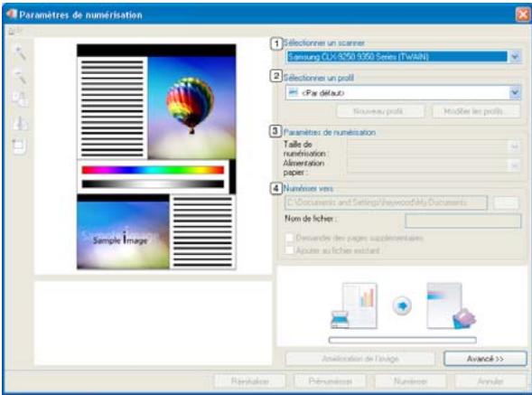Click the fourth icon in the preview toolbar
This screenshot has height=395, width=532.
(20, 123)
